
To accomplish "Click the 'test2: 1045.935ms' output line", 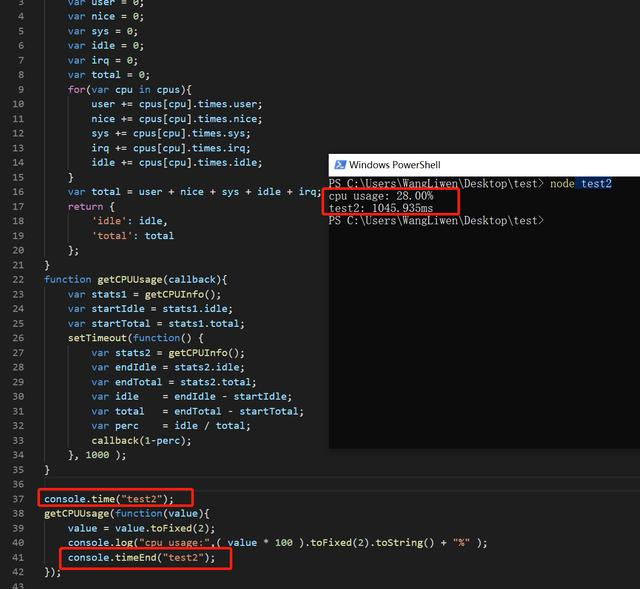I will tap(381, 208).
